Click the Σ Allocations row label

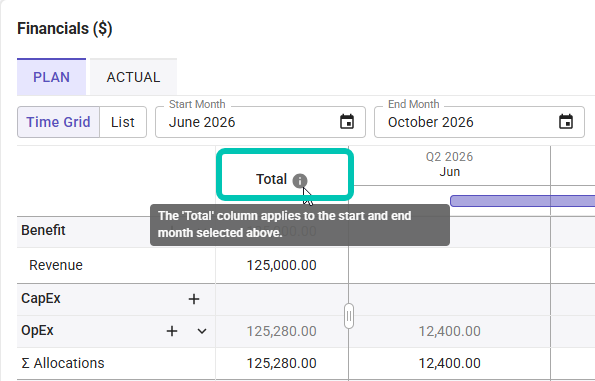pyautogui.click(x=63, y=363)
